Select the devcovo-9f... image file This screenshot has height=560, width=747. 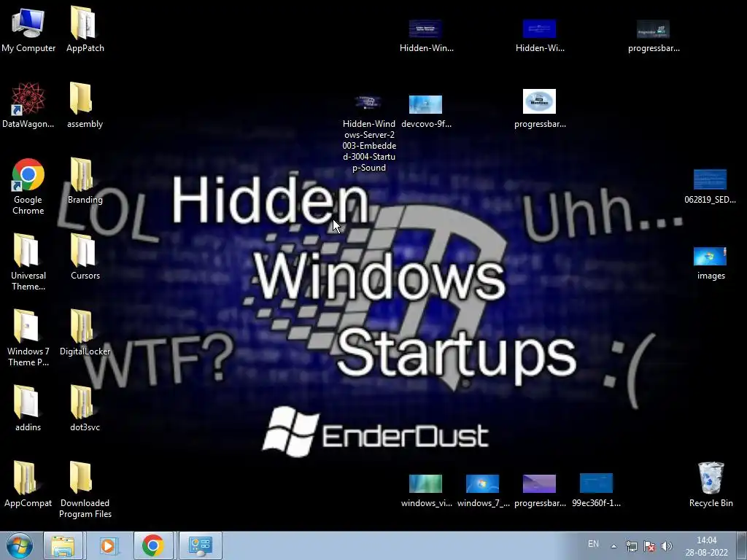(x=426, y=112)
